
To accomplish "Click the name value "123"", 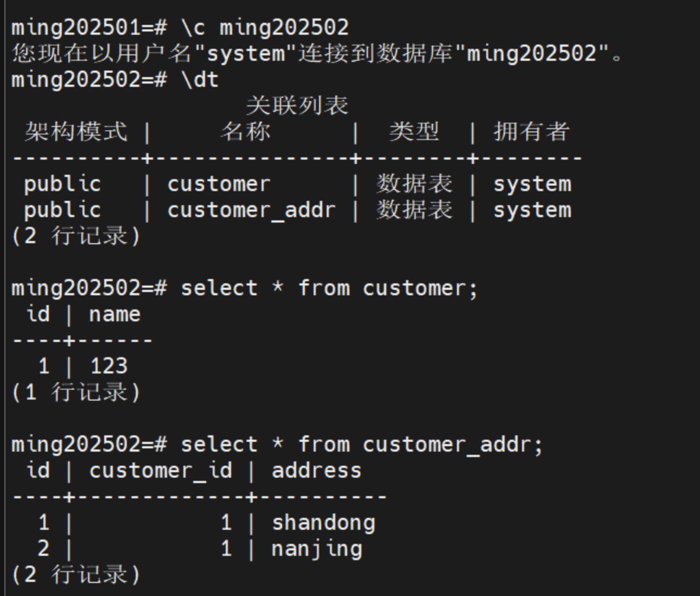I will click(109, 366).
